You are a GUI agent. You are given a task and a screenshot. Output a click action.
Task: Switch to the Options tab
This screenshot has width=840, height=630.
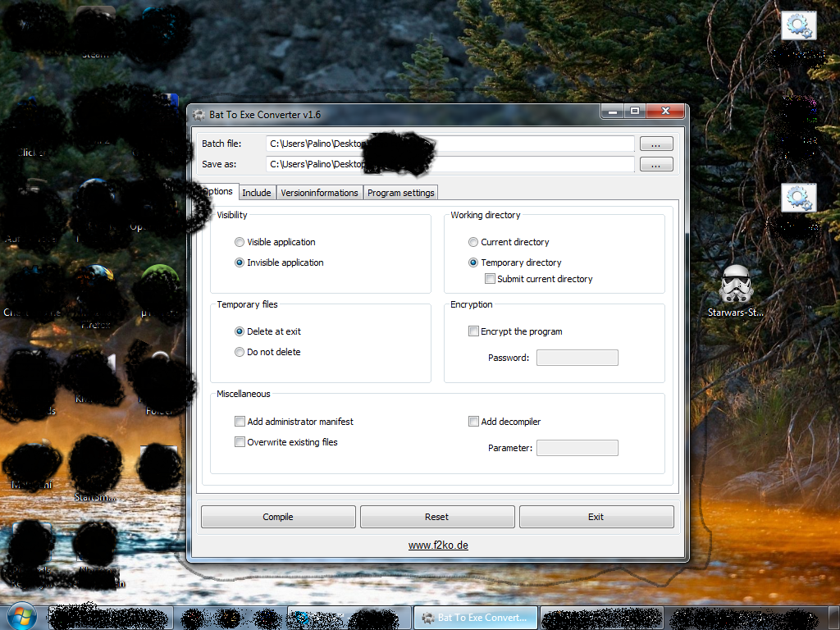[x=217, y=191]
